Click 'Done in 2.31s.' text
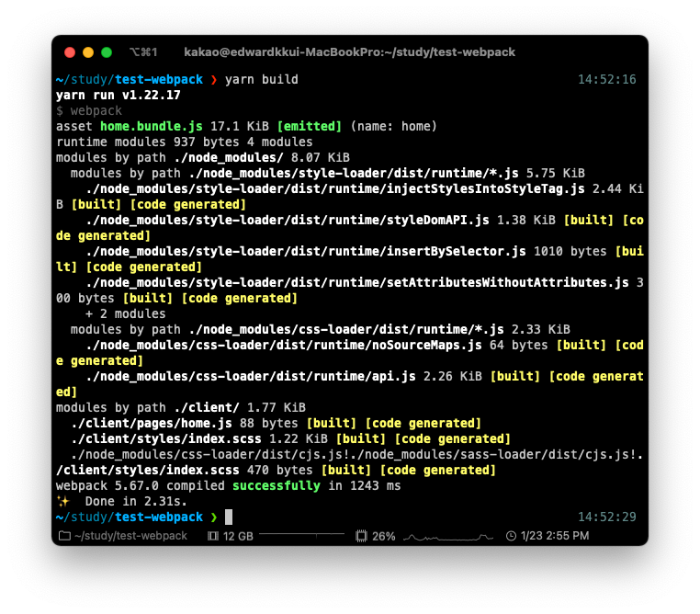700x614 pixels. tap(136, 502)
